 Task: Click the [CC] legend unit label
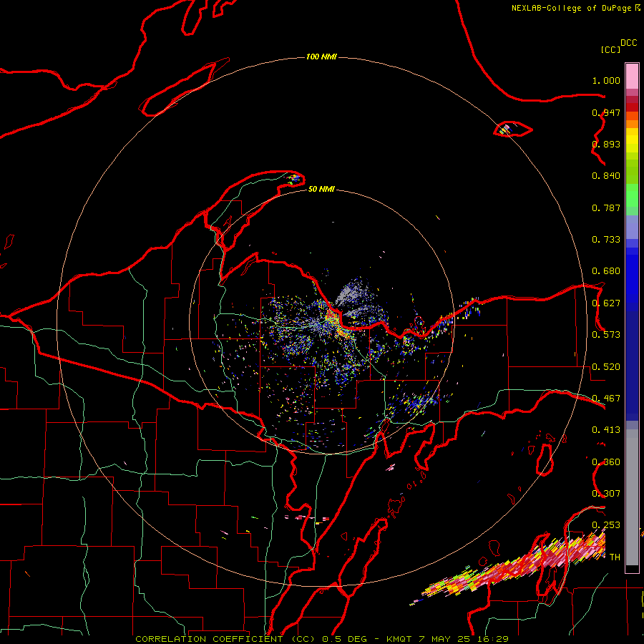[610, 49]
